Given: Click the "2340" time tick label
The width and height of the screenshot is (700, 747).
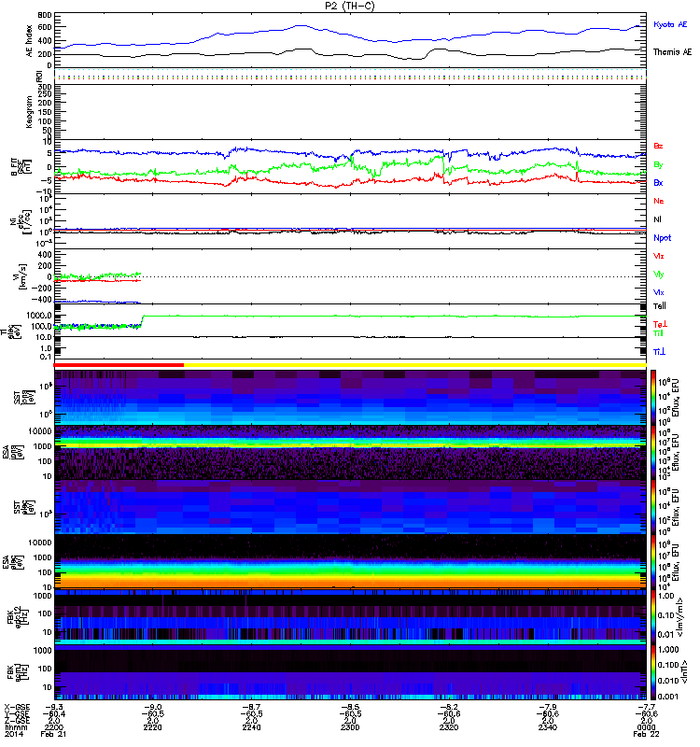Looking at the screenshot, I should point(548,727).
